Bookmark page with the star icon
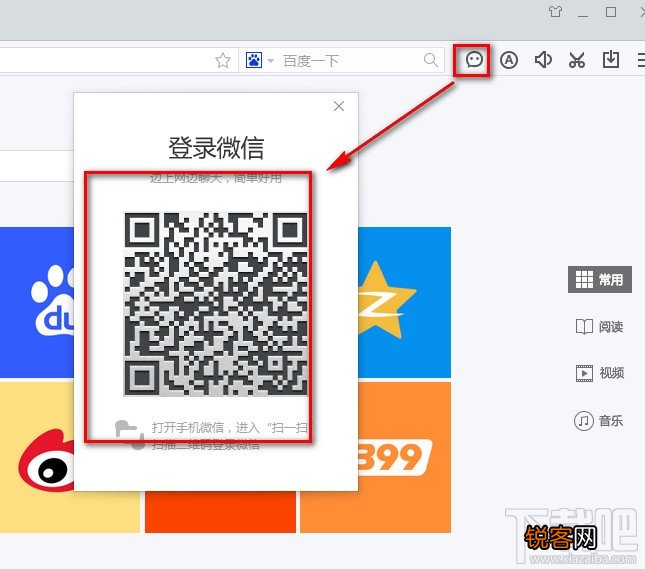The image size is (645, 569). click(x=223, y=60)
